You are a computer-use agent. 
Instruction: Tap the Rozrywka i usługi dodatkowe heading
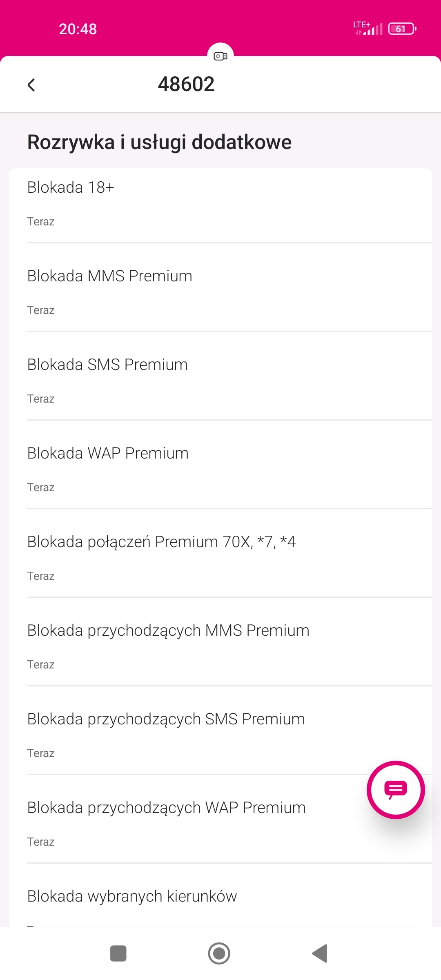point(159,143)
